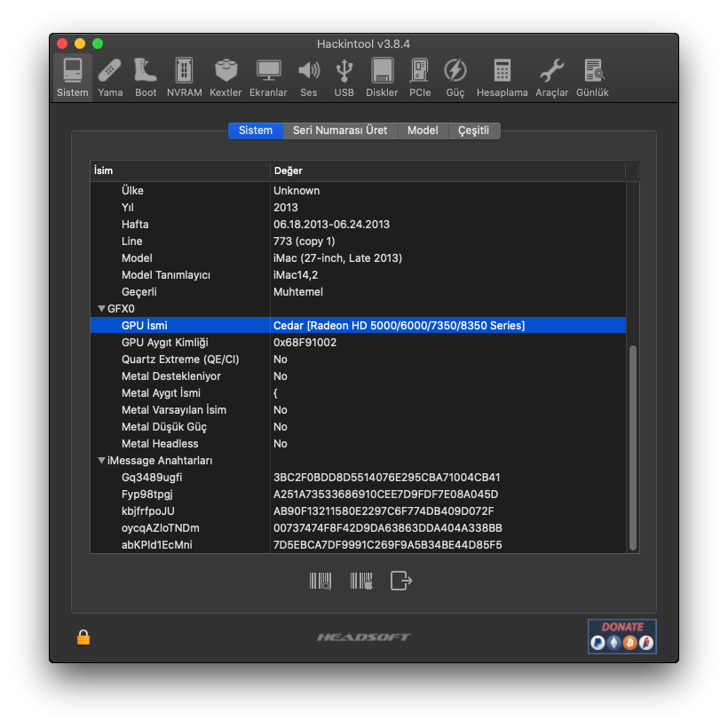Open the USB toolbar section

[344, 76]
